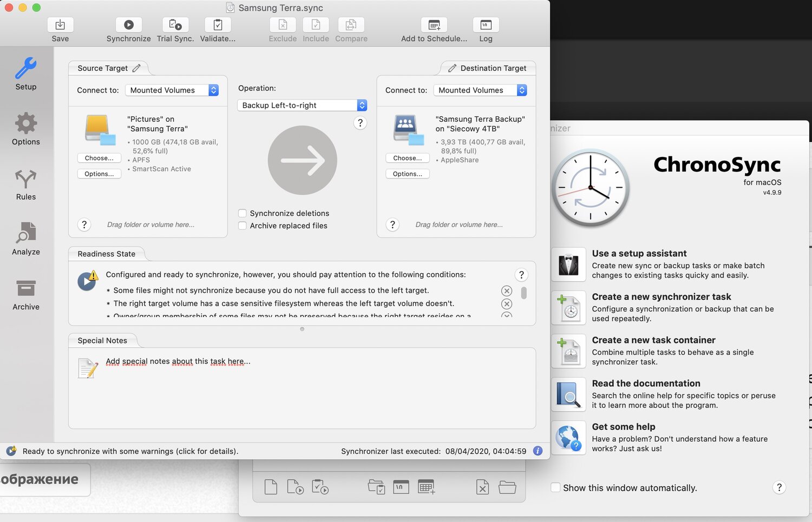This screenshot has width=812, height=522.
Task: Open Use a setup assistant in ChronoSync window
Action: click(x=639, y=253)
